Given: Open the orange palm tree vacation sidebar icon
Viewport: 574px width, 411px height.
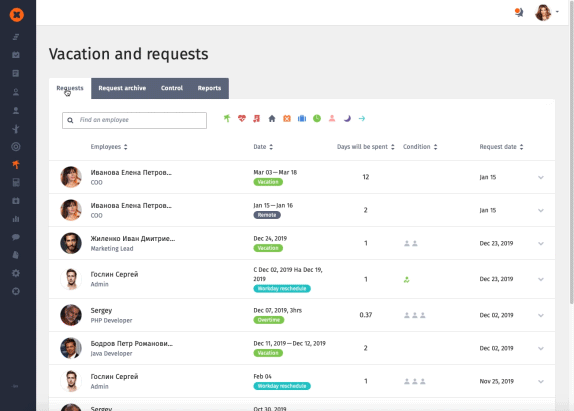Looking at the screenshot, I should pos(16,165).
